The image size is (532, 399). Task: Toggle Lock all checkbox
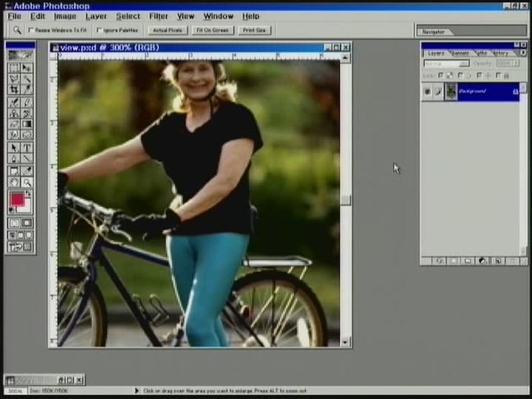coord(498,75)
